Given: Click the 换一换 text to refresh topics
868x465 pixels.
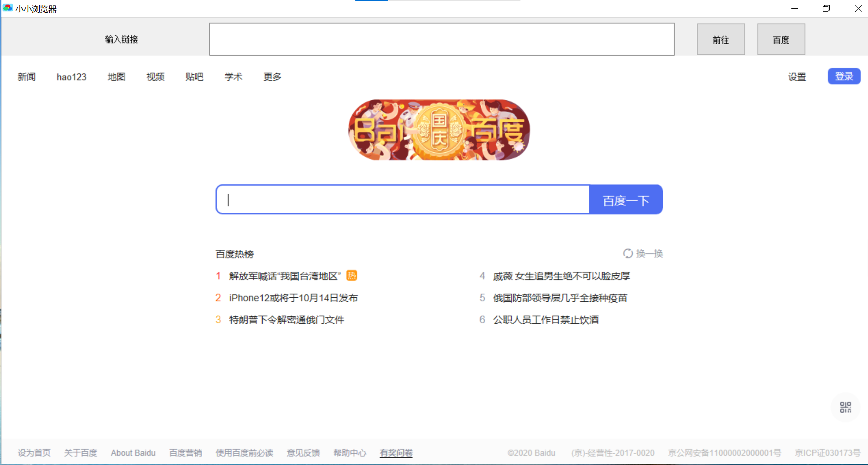Looking at the screenshot, I should point(650,253).
